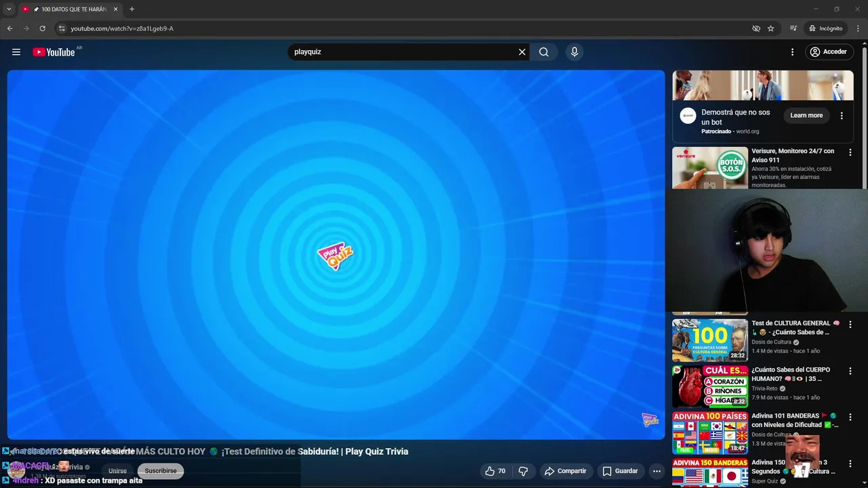Clear the playquiz search text
The width and height of the screenshot is (868, 488).
[522, 52]
